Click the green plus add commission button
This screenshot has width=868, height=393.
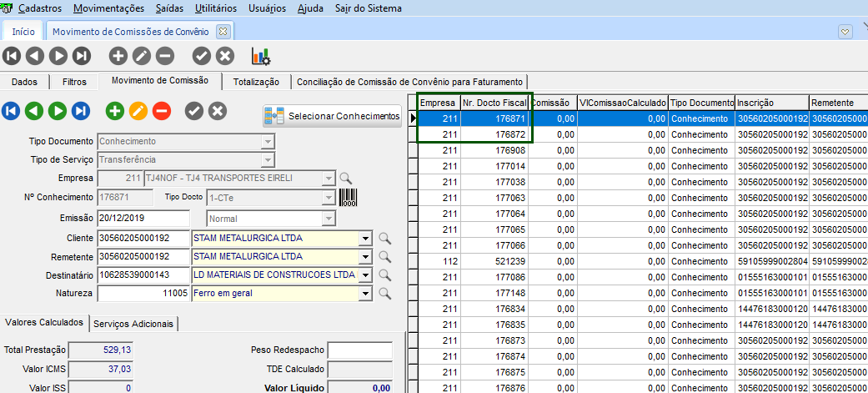tap(115, 111)
